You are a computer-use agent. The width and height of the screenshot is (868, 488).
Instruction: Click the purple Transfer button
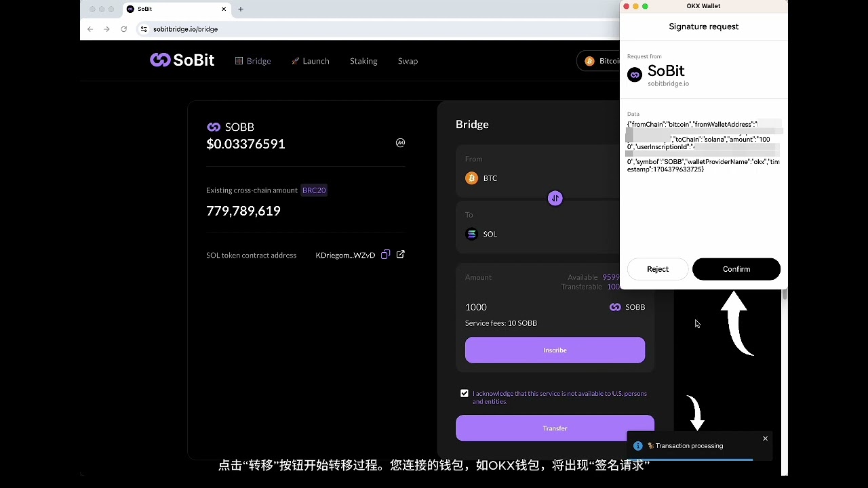click(555, 428)
